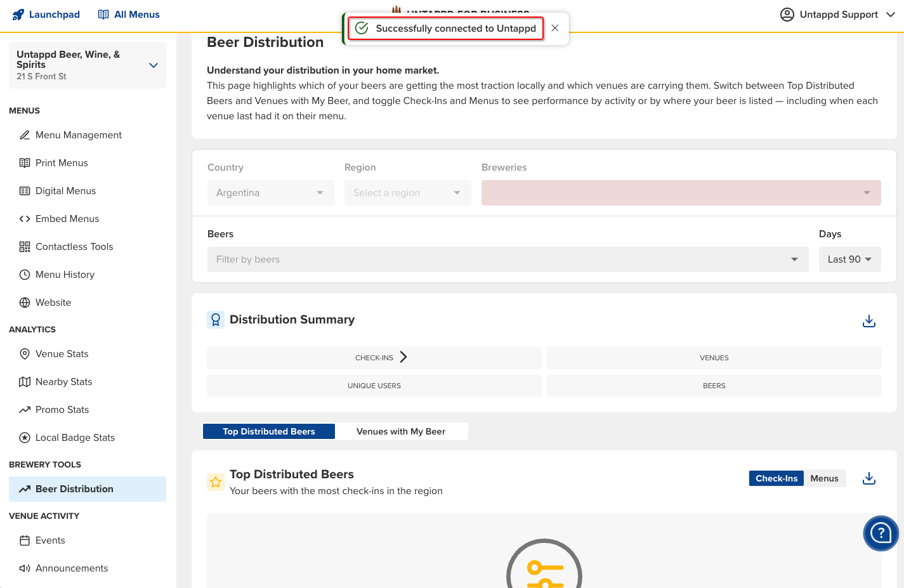Click the Launchpad rocket icon
The width and height of the screenshot is (904, 588).
pyautogui.click(x=18, y=15)
